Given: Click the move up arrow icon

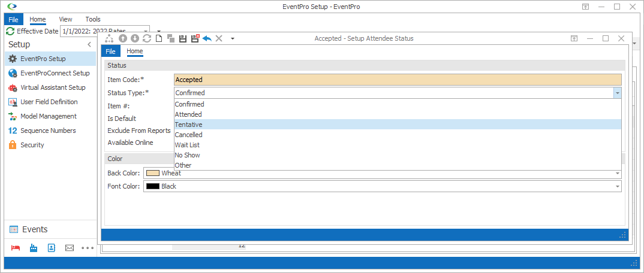Looking at the screenshot, I should pyautogui.click(x=122, y=38).
